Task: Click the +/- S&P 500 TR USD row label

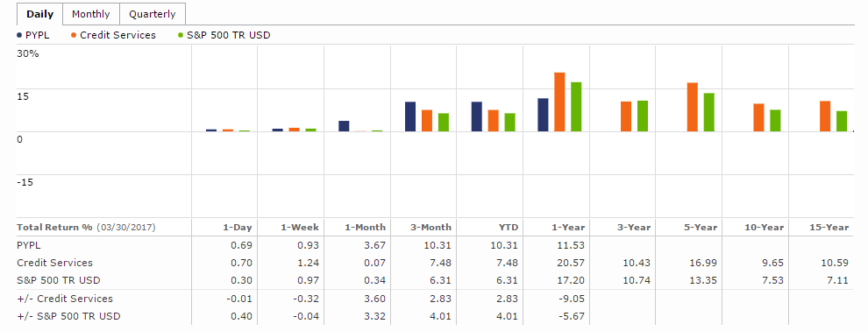Action: [x=68, y=316]
